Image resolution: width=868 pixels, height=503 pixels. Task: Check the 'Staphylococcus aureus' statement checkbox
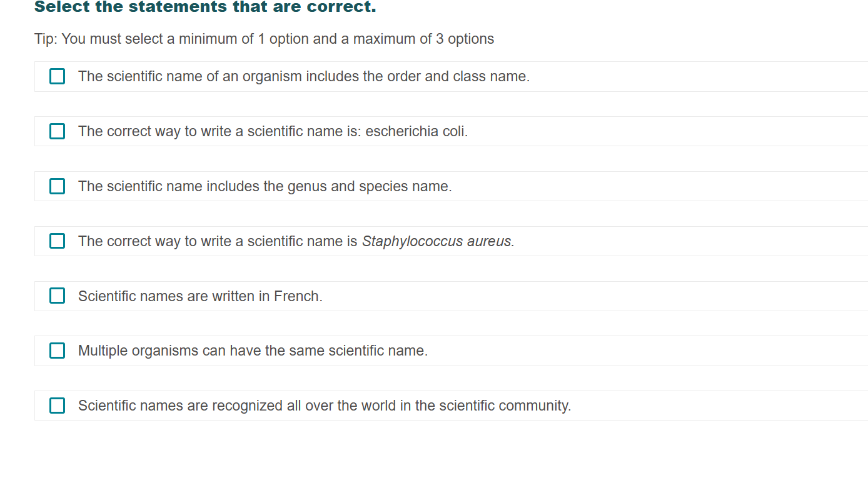(57, 241)
